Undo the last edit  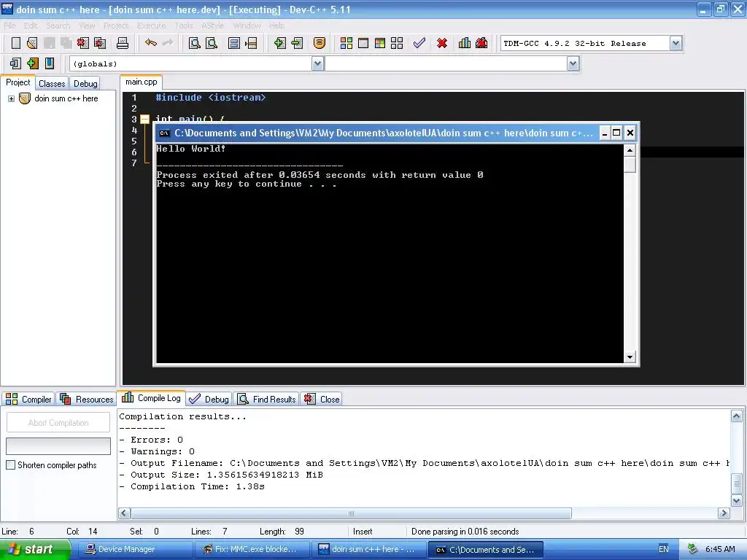150,43
